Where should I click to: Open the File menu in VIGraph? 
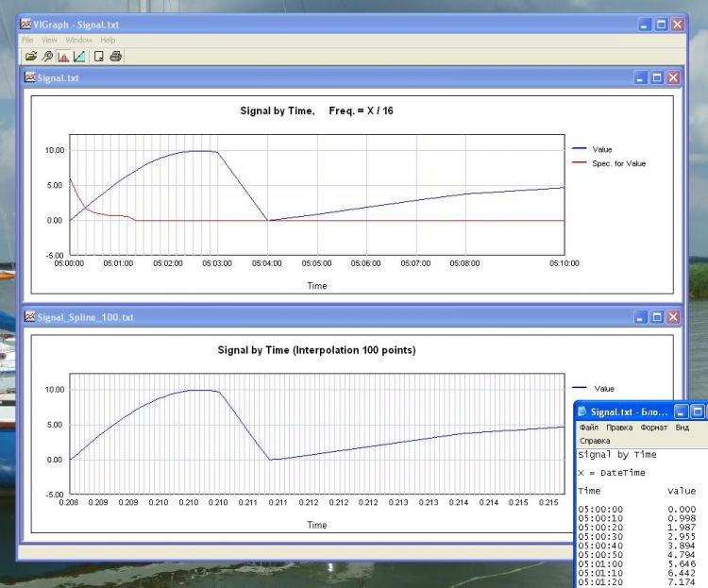click(x=27, y=41)
